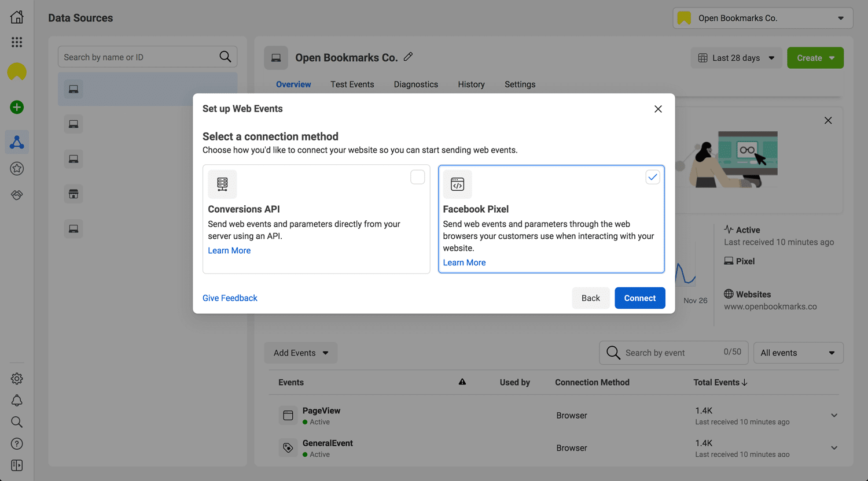868x481 pixels.
Task: Check the Conversions API checkbox
Action: coord(417,177)
